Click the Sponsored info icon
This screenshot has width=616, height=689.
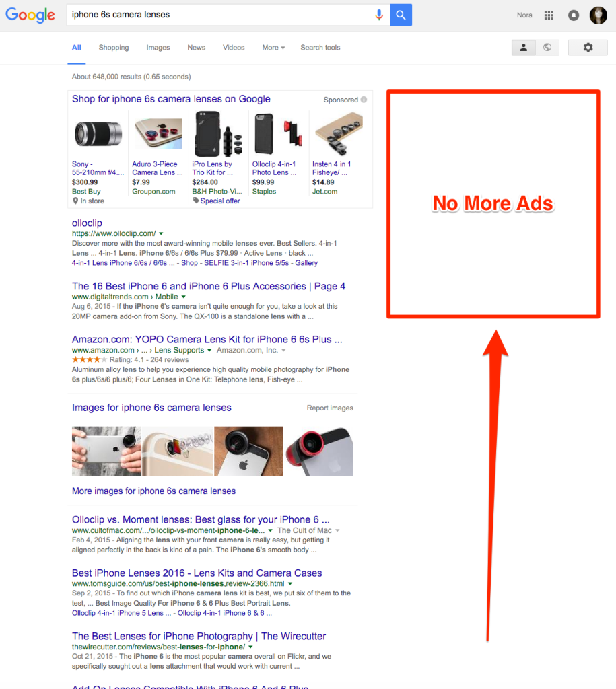coord(364,100)
